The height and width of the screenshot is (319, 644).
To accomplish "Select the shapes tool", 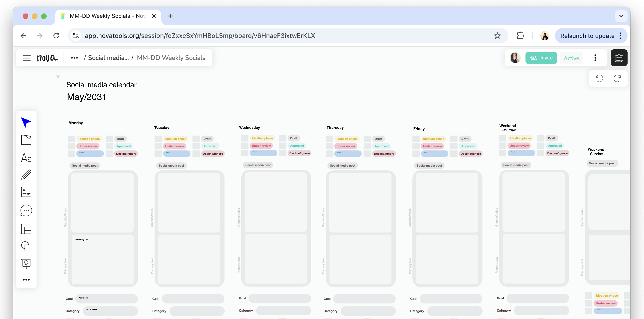I will tap(26, 246).
